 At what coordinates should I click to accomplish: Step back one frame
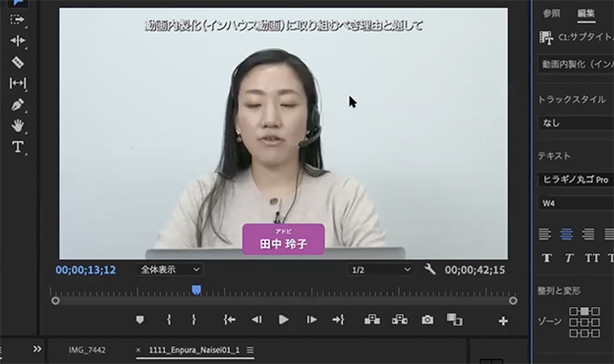(256, 320)
